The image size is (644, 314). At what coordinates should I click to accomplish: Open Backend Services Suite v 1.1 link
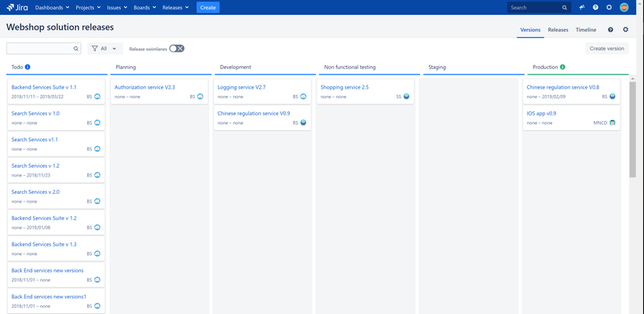tap(44, 87)
